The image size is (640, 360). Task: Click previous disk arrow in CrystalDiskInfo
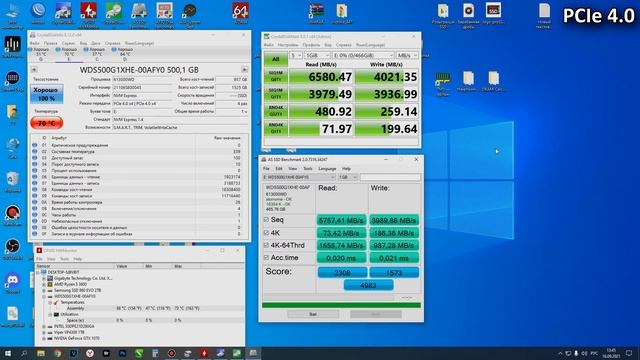tap(34, 70)
